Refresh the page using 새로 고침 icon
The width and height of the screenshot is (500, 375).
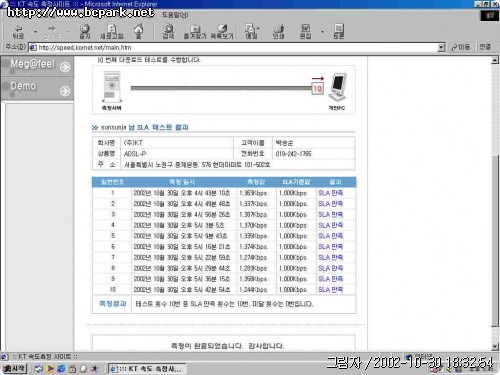pyautogui.click(x=112, y=32)
